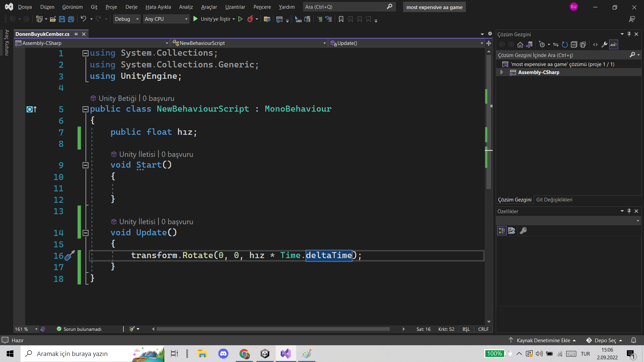Open properties with the wrench icon
The image size is (644, 362).
click(604, 45)
